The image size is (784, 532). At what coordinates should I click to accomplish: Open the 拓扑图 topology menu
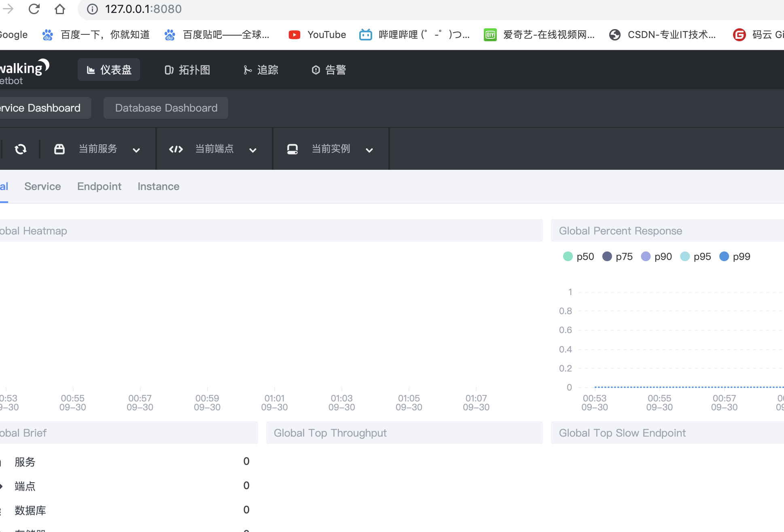[x=187, y=70]
